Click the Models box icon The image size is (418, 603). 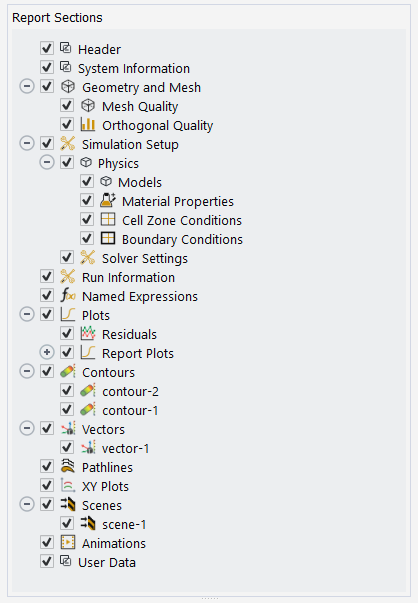pos(106,181)
